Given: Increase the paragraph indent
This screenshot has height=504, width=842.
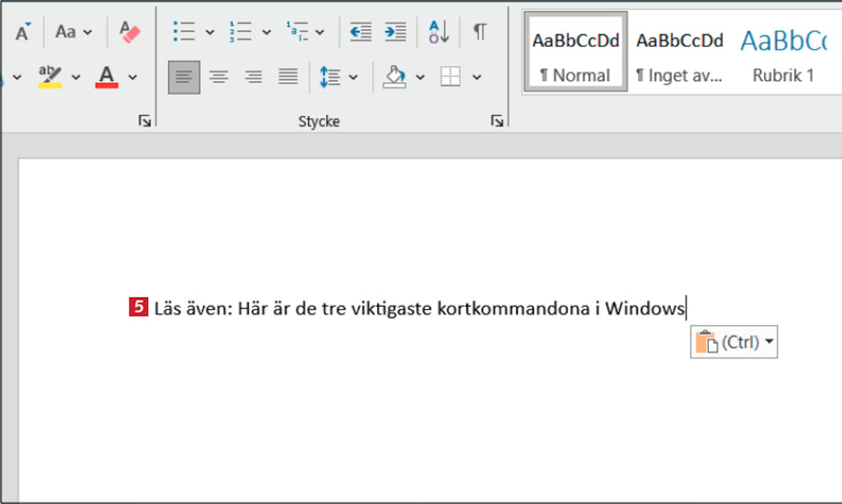Looking at the screenshot, I should (x=396, y=32).
